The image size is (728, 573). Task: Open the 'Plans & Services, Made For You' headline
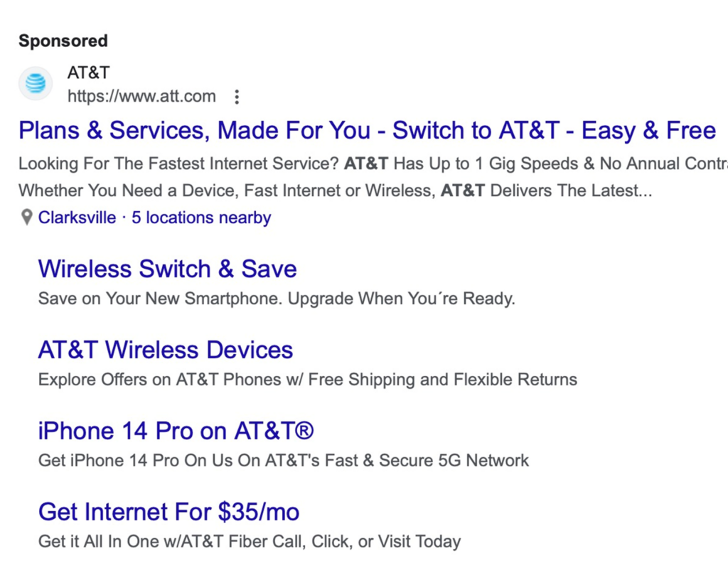tap(366, 131)
